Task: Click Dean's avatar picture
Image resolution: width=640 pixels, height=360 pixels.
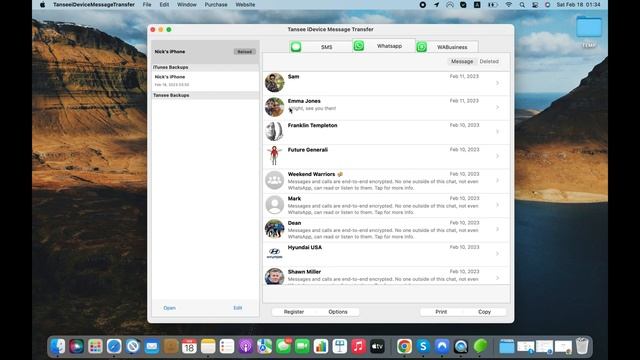Action: click(x=274, y=229)
